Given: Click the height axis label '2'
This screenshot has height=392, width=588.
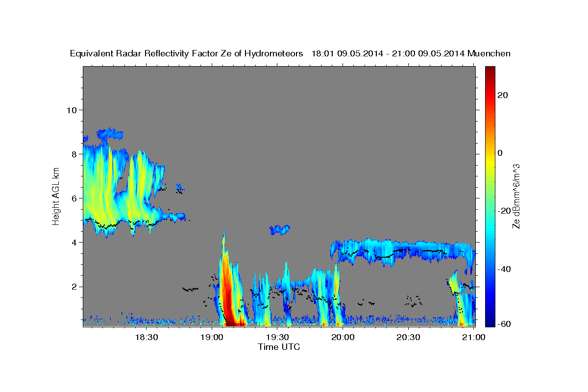Looking at the screenshot, I should pyautogui.click(x=73, y=287).
